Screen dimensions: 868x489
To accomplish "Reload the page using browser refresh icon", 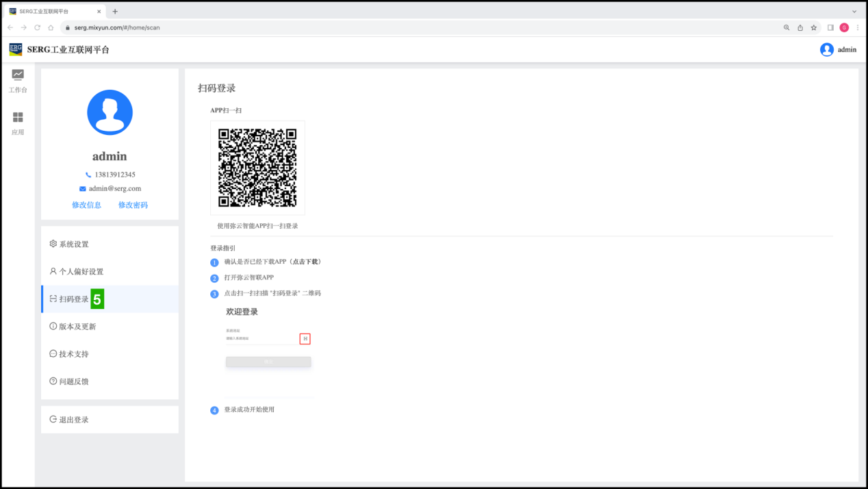I will click(x=37, y=27).
